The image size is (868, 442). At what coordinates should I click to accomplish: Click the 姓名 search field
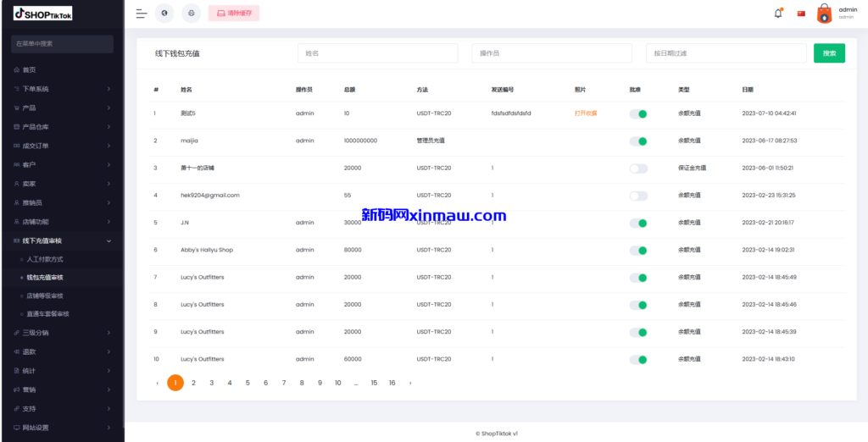click(378, 53)
